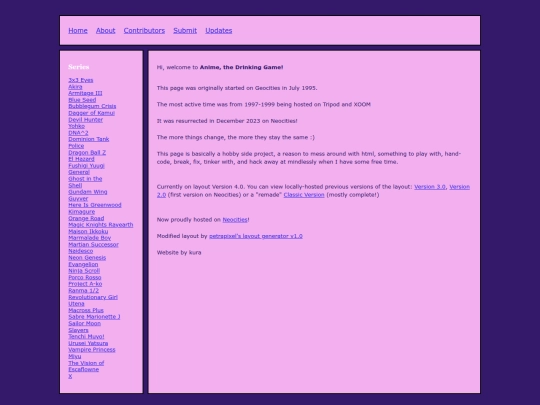Click the Tripod and XOOM sentence
This screenshot has height=405, width=540.
(263, 104)
